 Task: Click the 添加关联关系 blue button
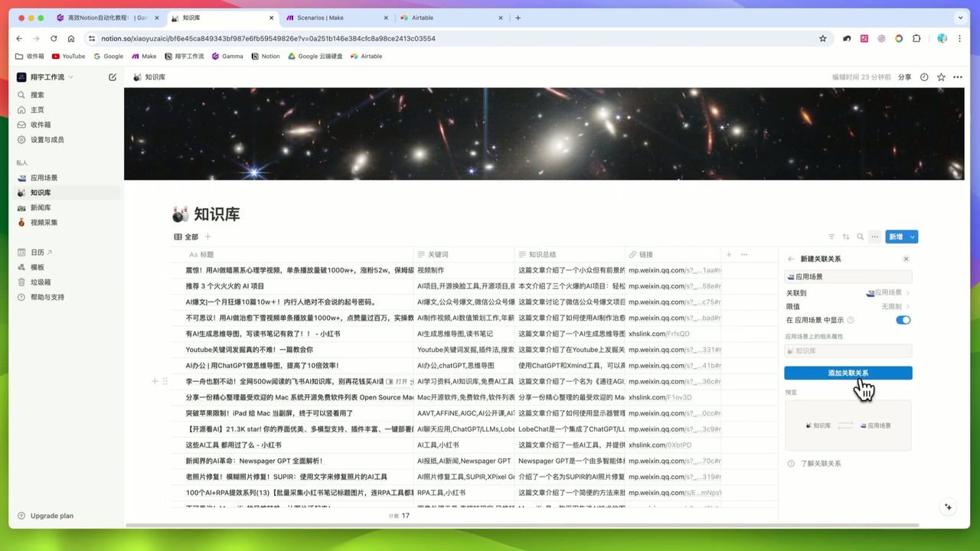tap(848, 373)
